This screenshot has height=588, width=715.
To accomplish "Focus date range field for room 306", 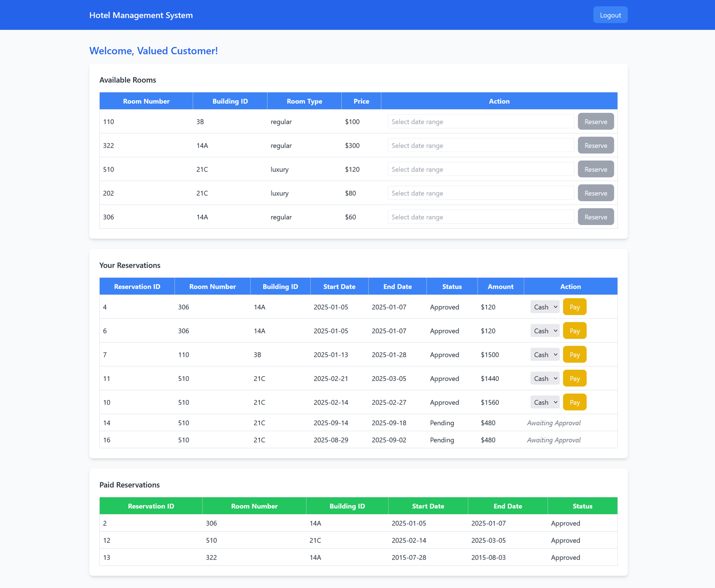I will [x=480, y=217].
